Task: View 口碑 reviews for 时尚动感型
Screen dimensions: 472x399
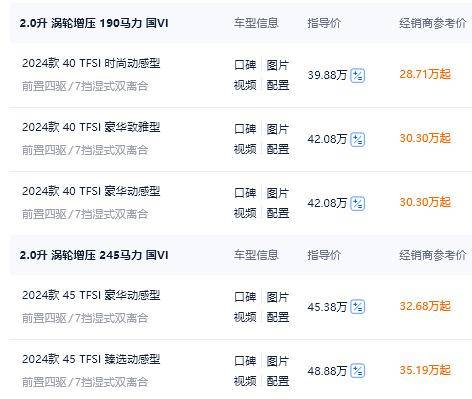Action: (245, 65)
